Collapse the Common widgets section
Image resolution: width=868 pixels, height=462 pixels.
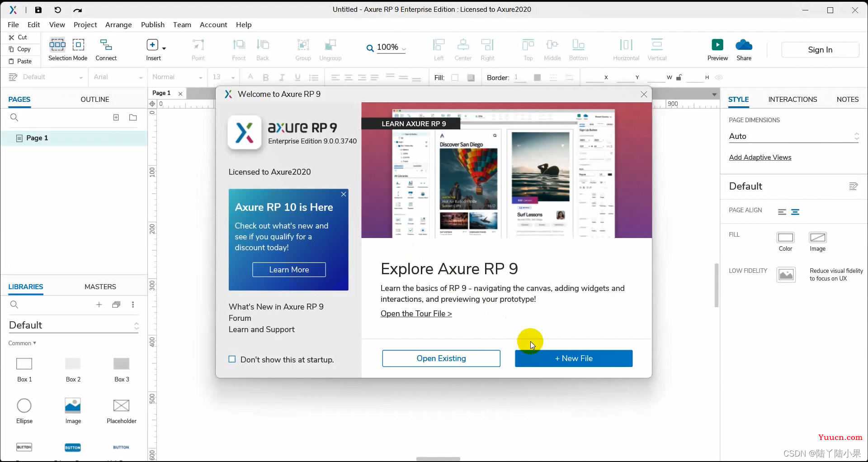coord(22,343)
